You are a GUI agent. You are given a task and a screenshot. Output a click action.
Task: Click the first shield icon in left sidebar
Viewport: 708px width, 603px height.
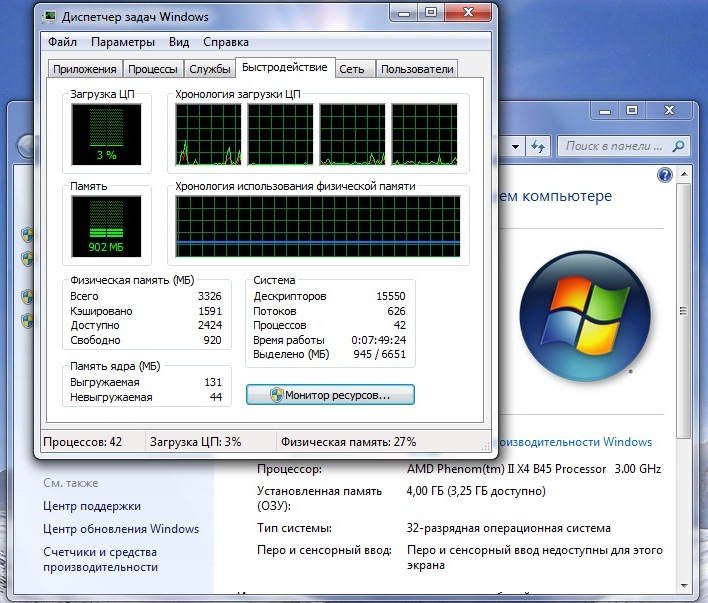tap(27, 235)
